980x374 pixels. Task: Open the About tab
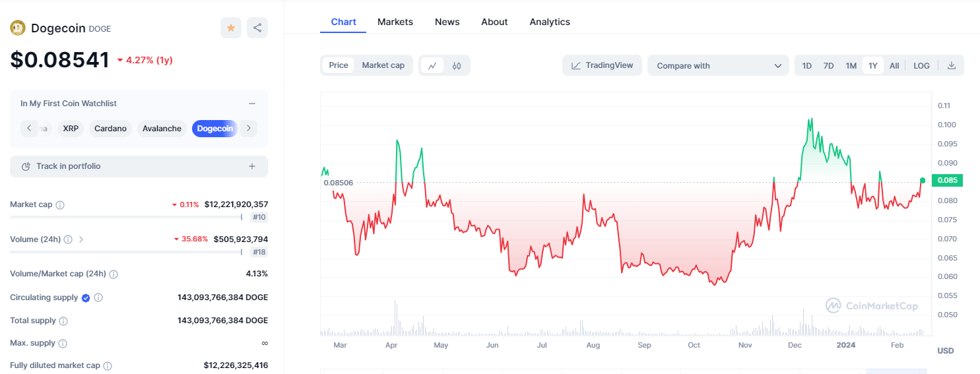494,22
